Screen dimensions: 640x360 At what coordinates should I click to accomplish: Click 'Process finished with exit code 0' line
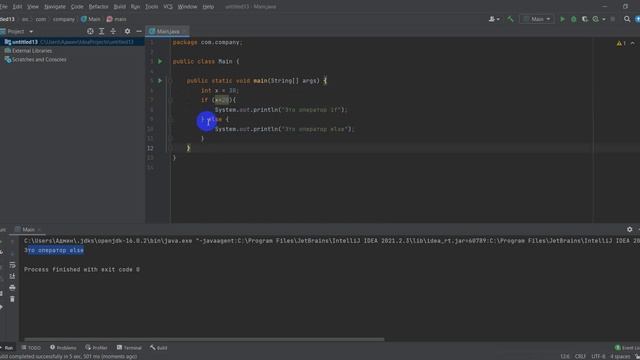click(x=82, y=270)
